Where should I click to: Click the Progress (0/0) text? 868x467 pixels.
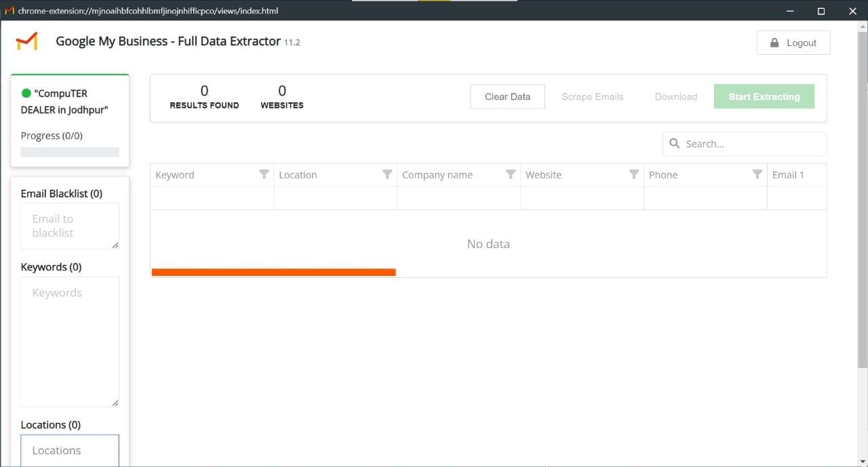coord(52,136)
